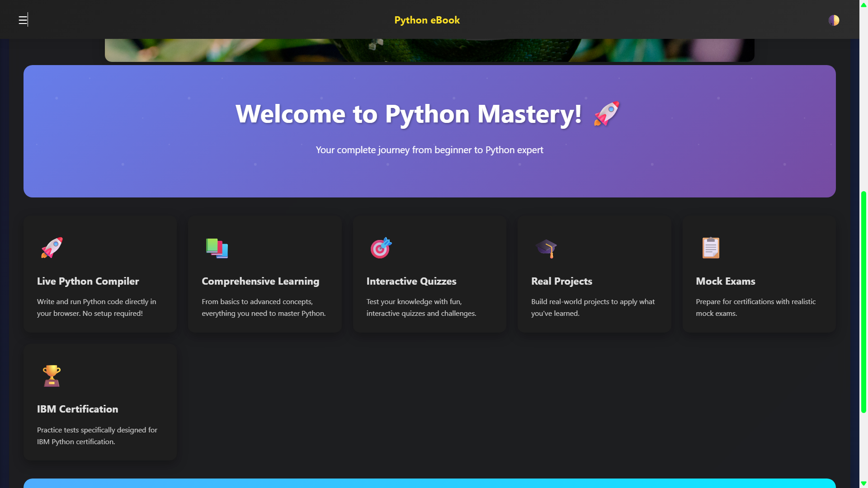The image size is (868, 488).
Task: Click the rocket icon on Live Python Compiler card
Action: [x=52, y=248]
